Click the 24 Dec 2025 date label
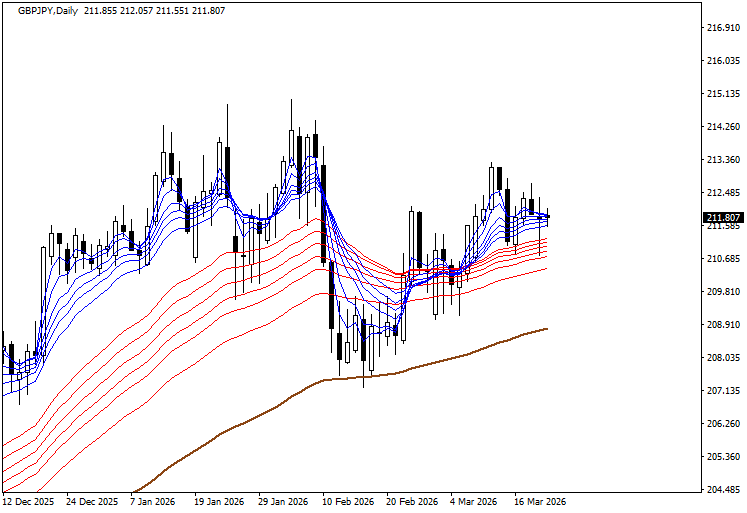 pos(93,502)
